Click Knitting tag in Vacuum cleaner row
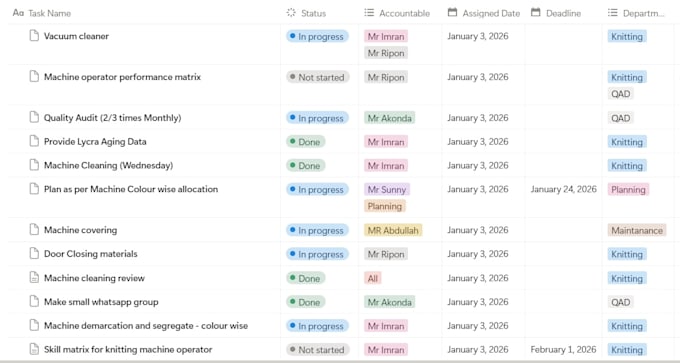Image resolution: width=680 pixels, height=363 pixels. (x=627, y=36)
